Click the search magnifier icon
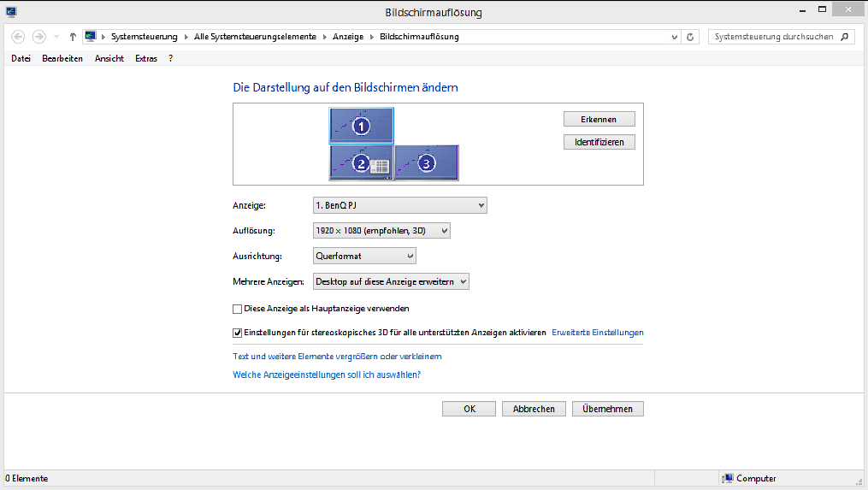The height and width of the screenshot is (490, 868). pyautogui.click(x=844, y=37)
